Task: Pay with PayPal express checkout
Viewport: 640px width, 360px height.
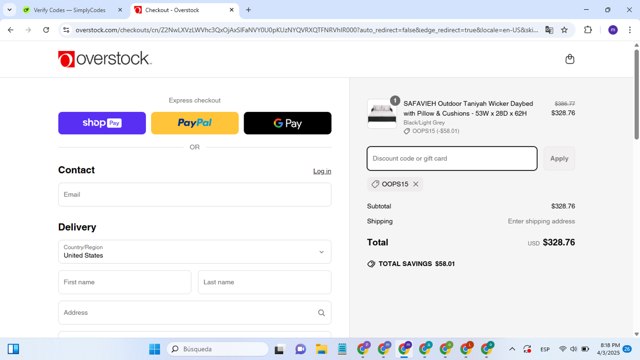Action: coord(195,123)
